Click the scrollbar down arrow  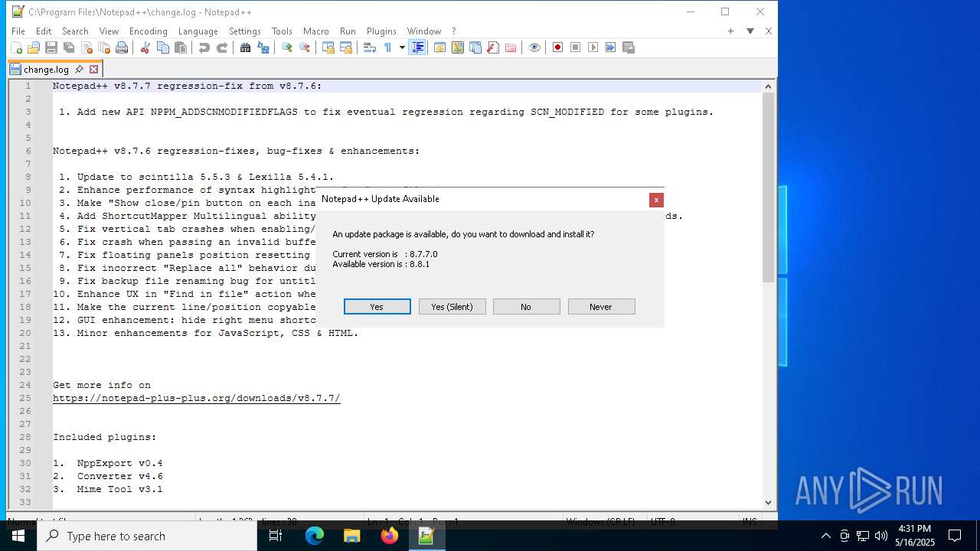click(768, 503)
